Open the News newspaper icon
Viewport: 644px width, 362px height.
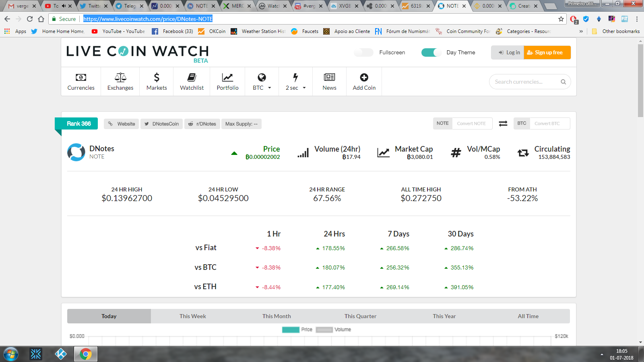329,77
